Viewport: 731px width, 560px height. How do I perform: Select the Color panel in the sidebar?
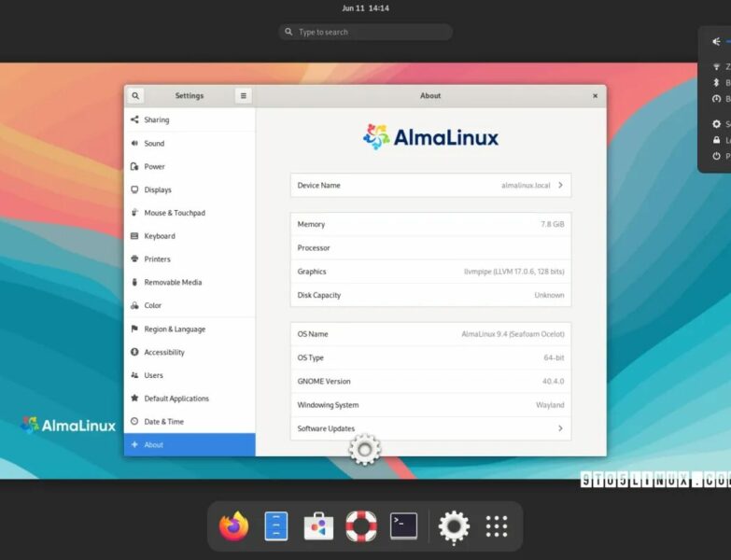(190, 305)
